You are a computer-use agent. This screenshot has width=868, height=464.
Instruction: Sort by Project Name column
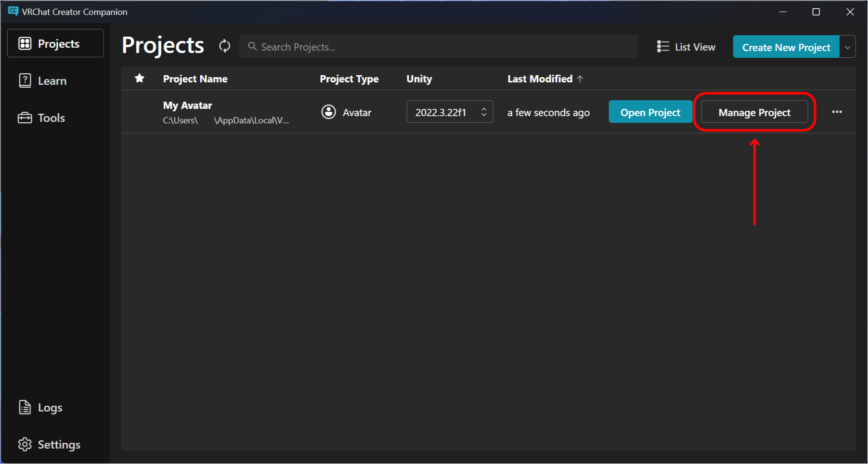click(195, 79)
